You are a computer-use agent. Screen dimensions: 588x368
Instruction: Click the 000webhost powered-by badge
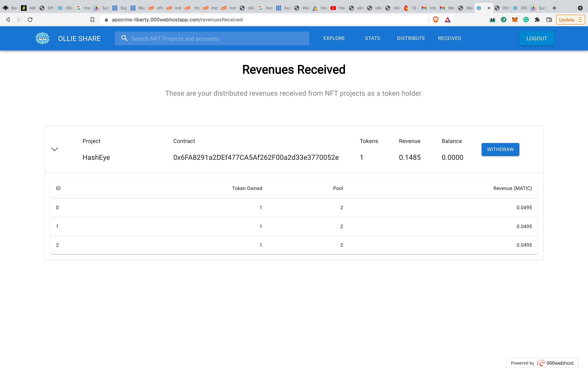coord(542,363)
